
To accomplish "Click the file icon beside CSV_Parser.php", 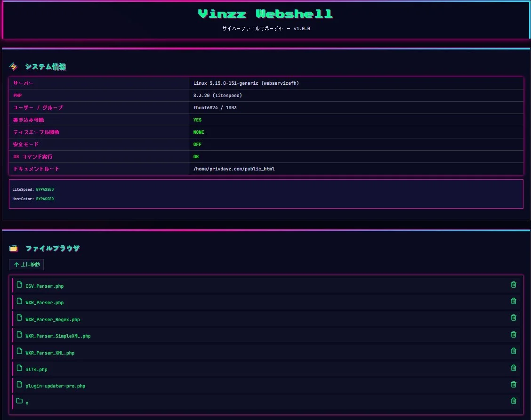I will [x=19, y=284].
